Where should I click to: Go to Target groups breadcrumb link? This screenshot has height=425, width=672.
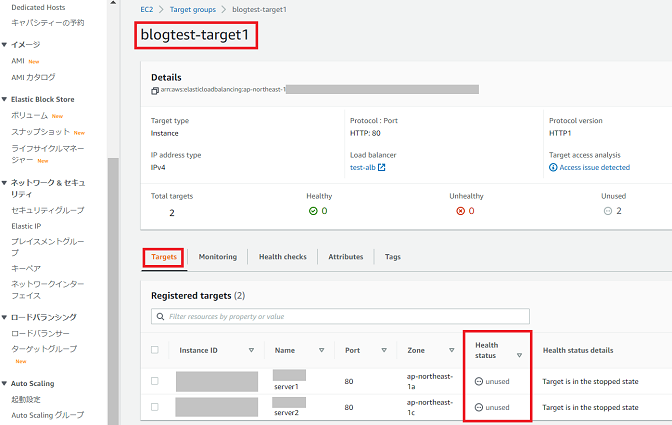coord(193,9)
